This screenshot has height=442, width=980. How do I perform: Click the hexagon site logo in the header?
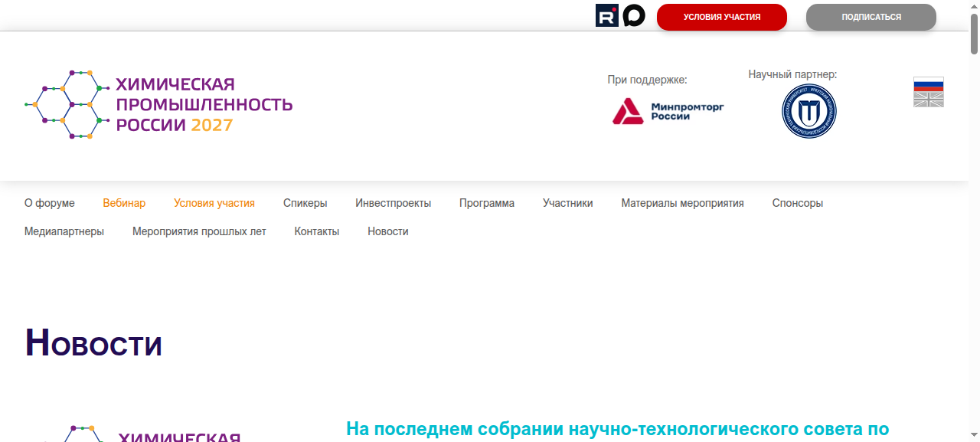point(158,104)
